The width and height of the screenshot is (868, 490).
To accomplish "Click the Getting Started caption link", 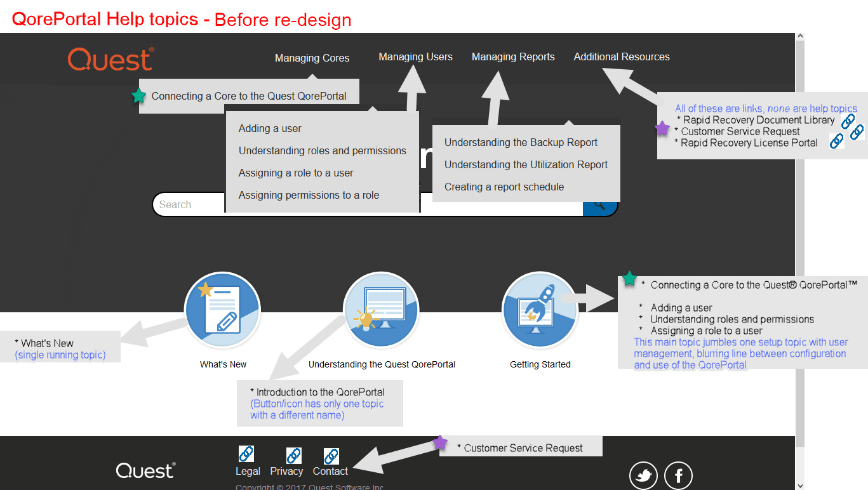I will (540, 364).
